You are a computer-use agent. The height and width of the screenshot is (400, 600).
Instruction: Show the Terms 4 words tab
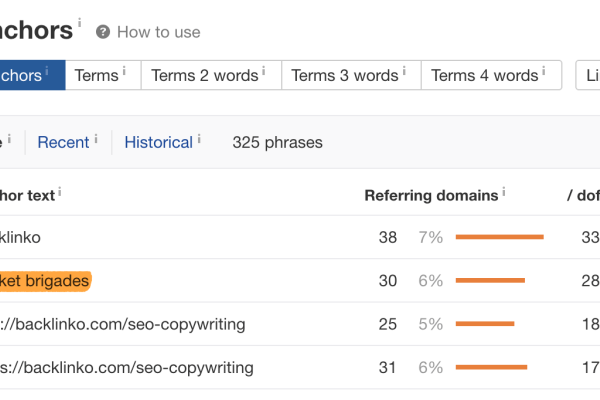pos(485,76)
